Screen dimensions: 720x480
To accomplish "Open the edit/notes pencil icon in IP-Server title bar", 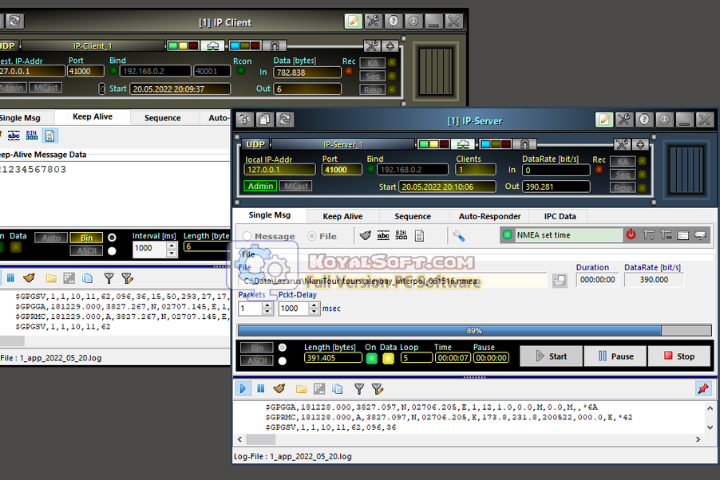I will [604, 120].
